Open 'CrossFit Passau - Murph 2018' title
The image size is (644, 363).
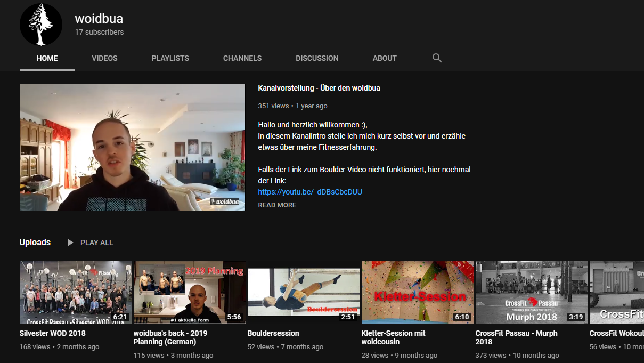[x=517, y=337]
